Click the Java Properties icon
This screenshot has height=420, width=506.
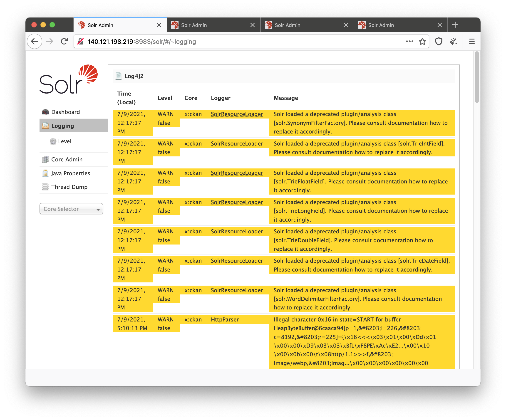click(x=45, y=173)
